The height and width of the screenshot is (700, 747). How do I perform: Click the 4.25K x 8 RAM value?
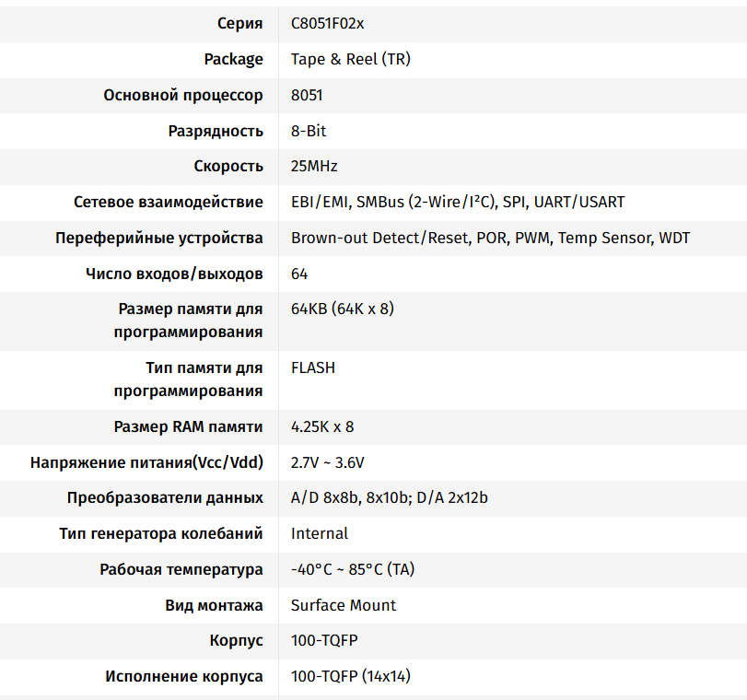click(322, 427)
